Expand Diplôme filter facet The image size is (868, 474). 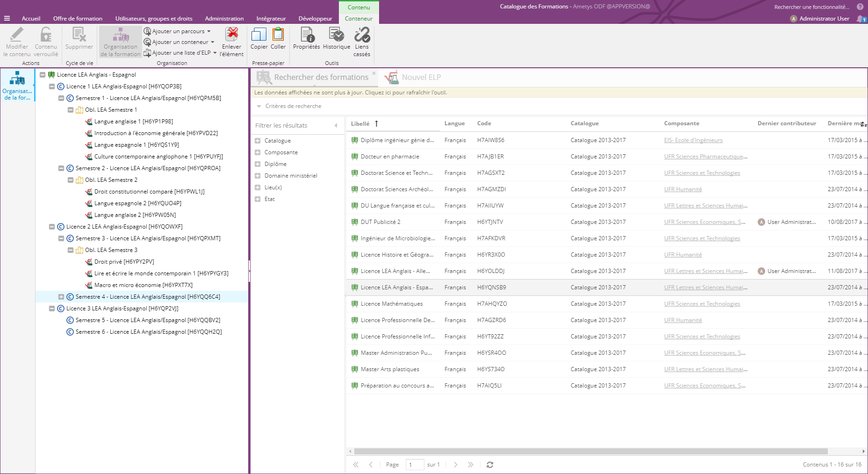pos(258,164)
